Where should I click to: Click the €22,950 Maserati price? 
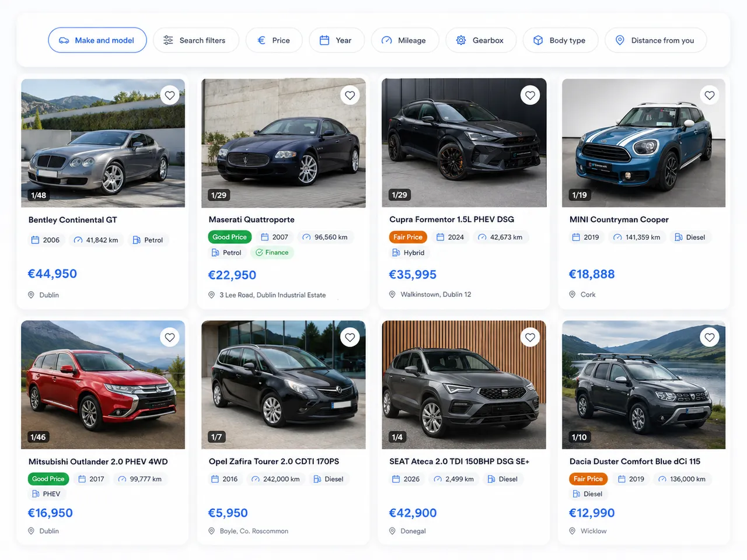click(x=232, y=275)
